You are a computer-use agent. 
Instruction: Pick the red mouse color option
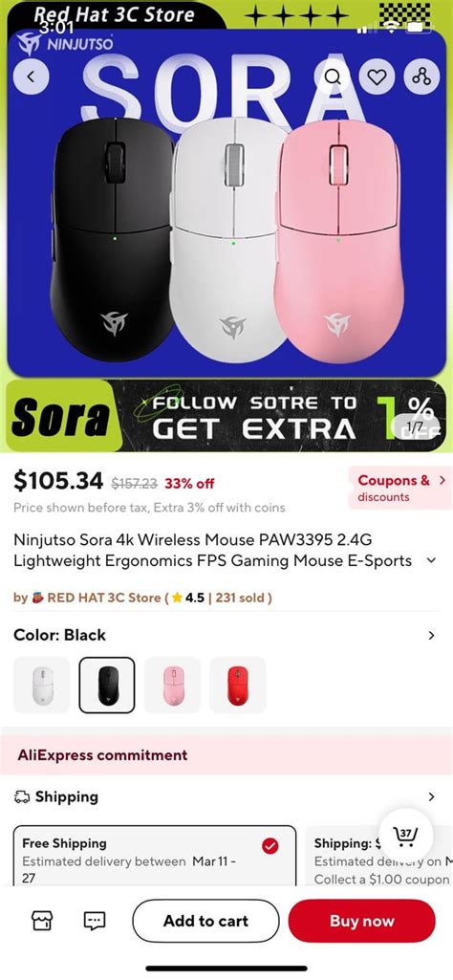click(237, 685)
